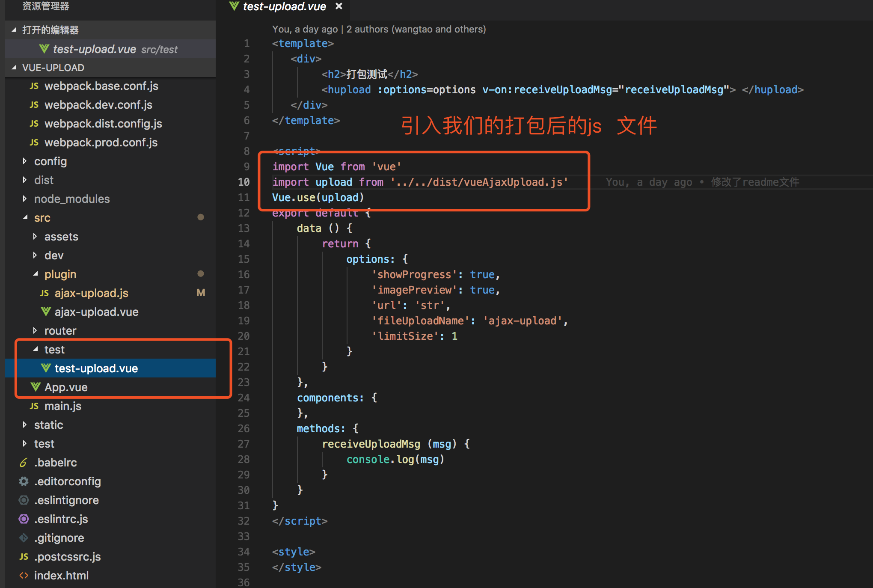Collapse the plugin folder
Viewport: 873px width, 588px height.
[36, 274]
